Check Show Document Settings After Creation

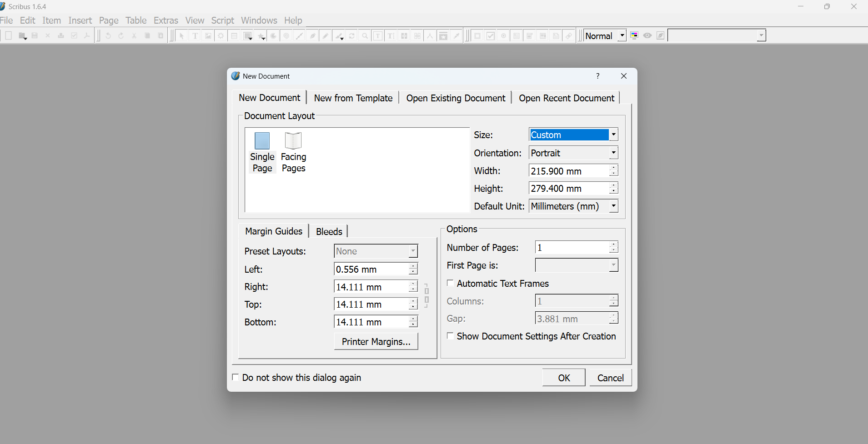pos(451,336)
